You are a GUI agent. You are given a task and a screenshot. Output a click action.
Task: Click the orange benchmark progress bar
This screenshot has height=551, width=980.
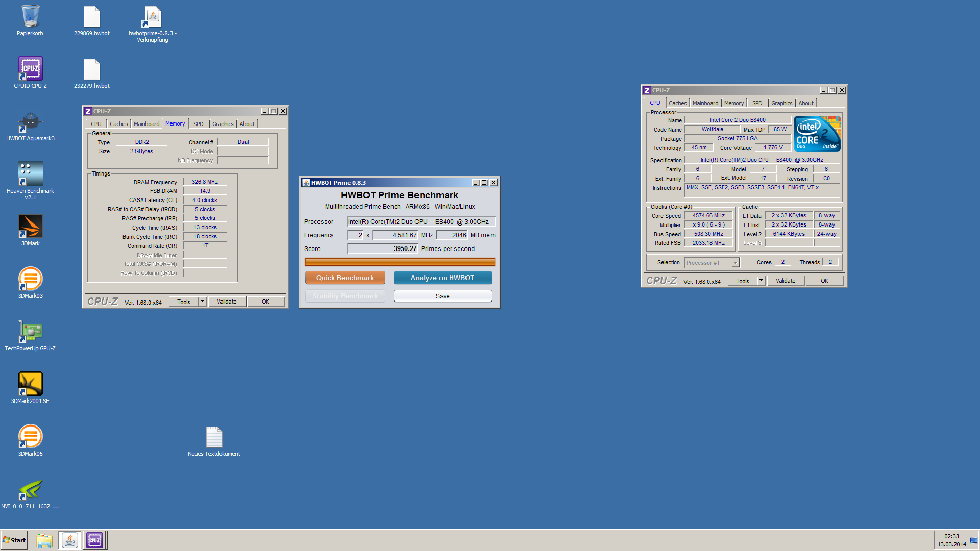[x=400, y=262]
